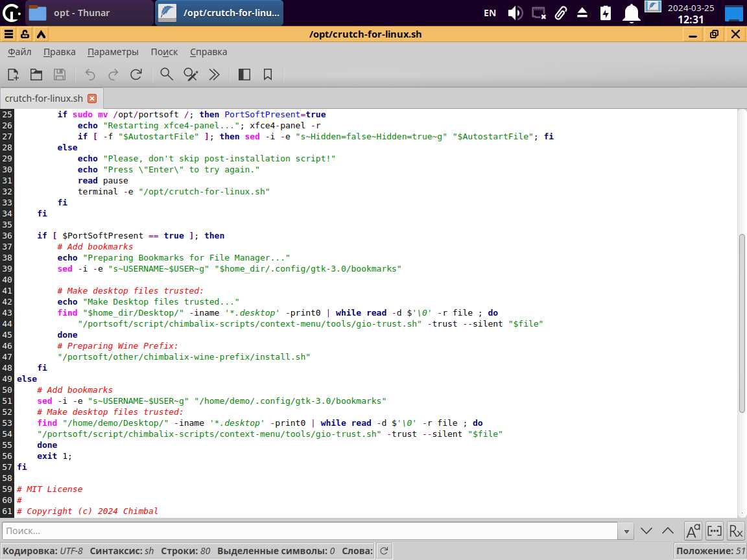Toggle whole word search option
The width and height of the screenshot is (747, 560).
coord(715,531)
